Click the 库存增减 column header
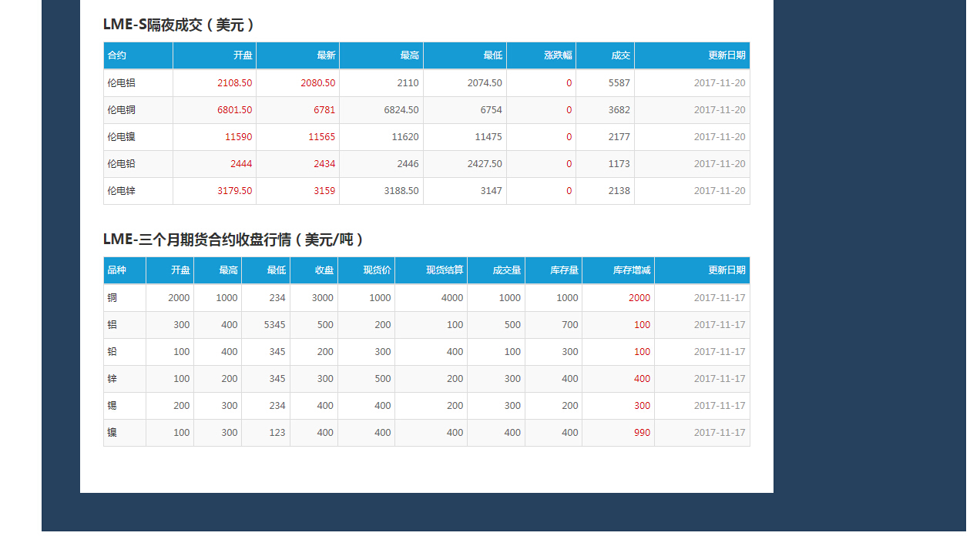The height and width of the screenshot is (536, 980). pyautogui.click(x=632, y=270)
